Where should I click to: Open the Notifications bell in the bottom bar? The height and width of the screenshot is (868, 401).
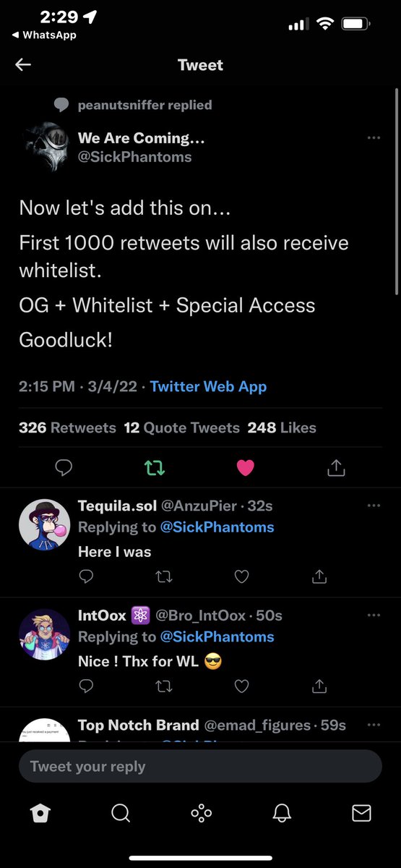point(281,814)
